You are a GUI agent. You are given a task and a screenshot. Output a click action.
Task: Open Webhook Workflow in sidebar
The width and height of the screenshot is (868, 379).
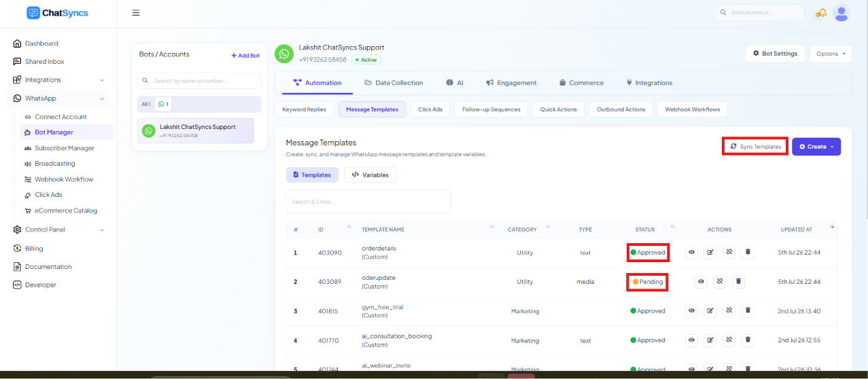(64, 179)
